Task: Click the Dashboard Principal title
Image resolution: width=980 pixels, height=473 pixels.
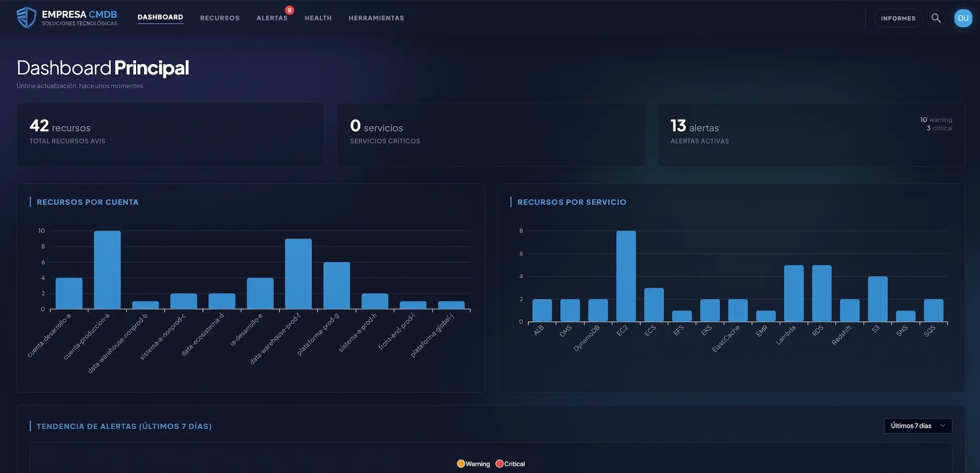Action: coord(103,68)
